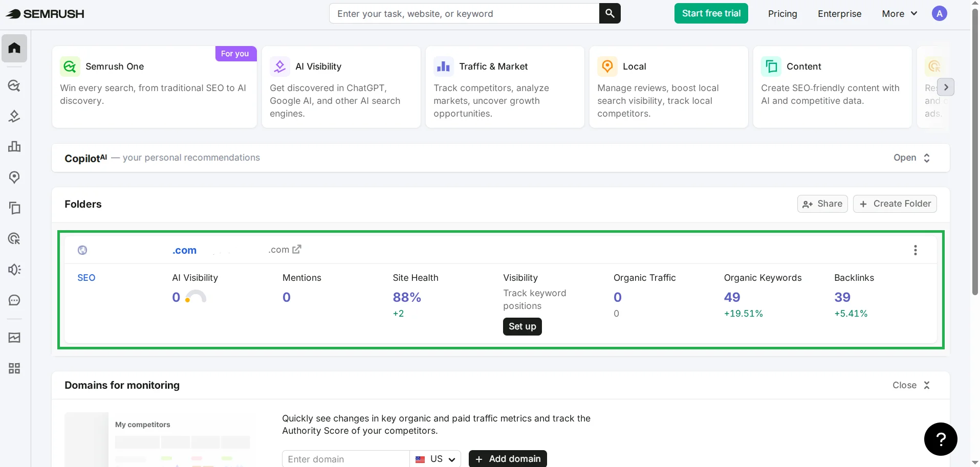The height and width of the screenshot is (467, 980).
Task: Click the +5.41% backlinks change
Action: point(851,314)
